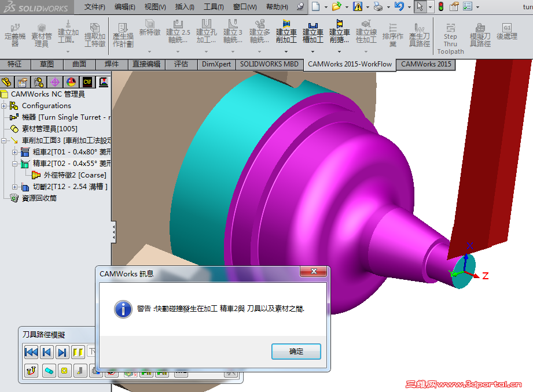Switch to the 评估 tab

pos(181,64)
